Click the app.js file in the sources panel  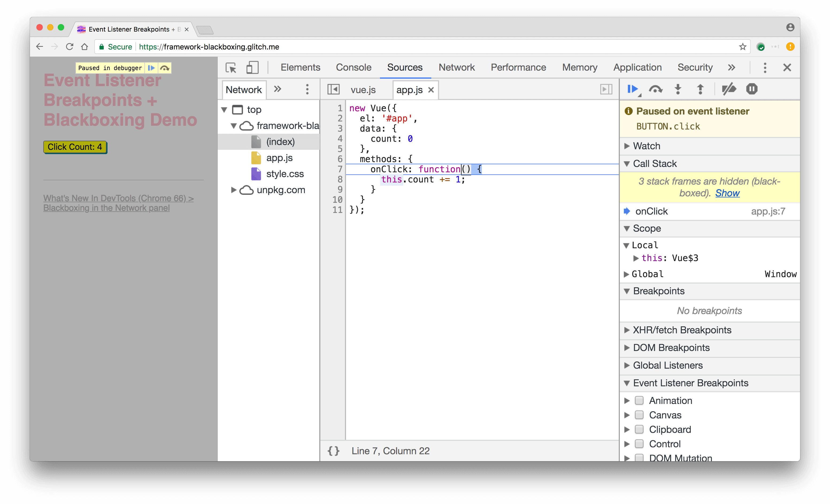279,157
